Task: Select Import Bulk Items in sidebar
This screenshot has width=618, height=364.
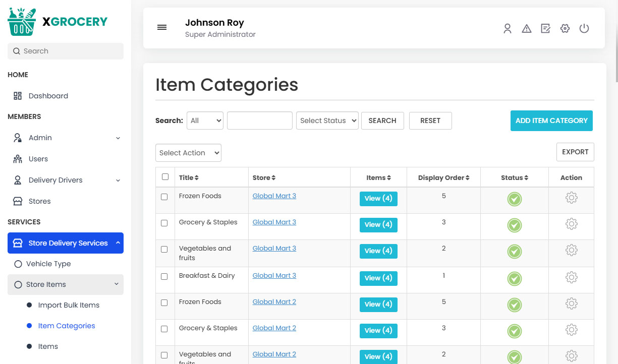Action: tap(68, 305)
